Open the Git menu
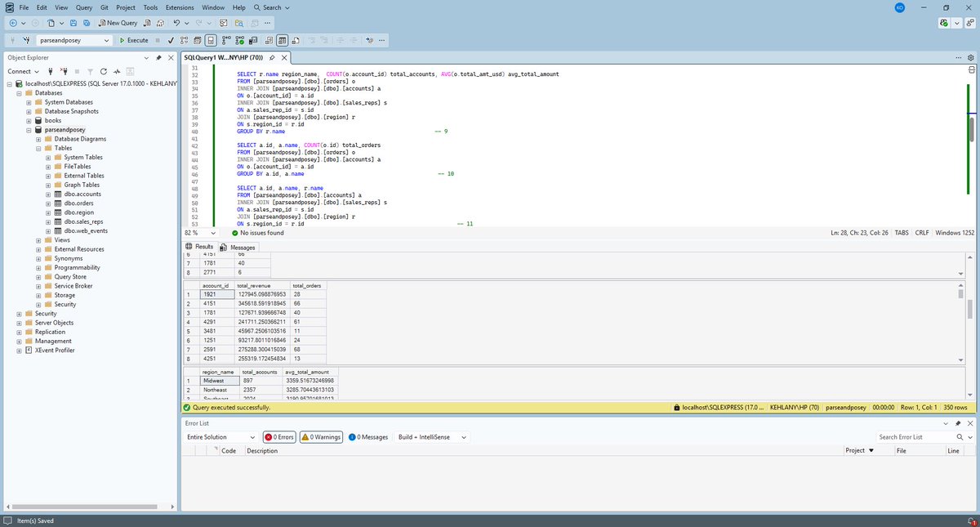 click(105, 7)
